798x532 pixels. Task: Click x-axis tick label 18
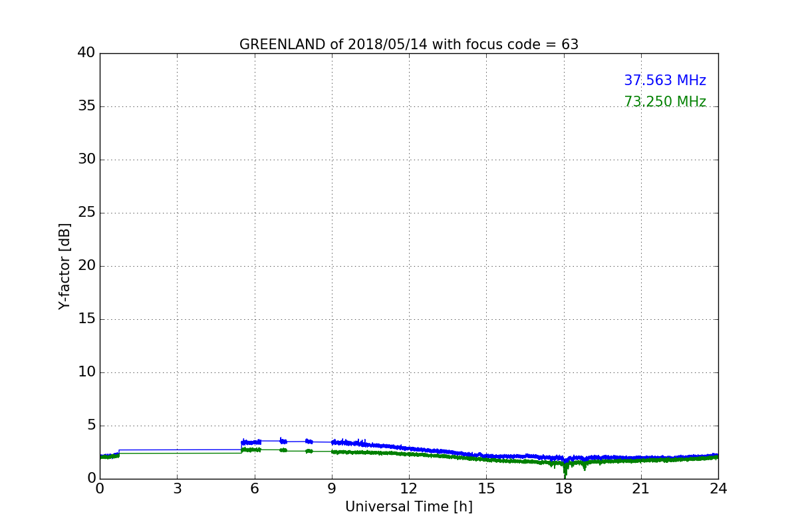(564, 489)
